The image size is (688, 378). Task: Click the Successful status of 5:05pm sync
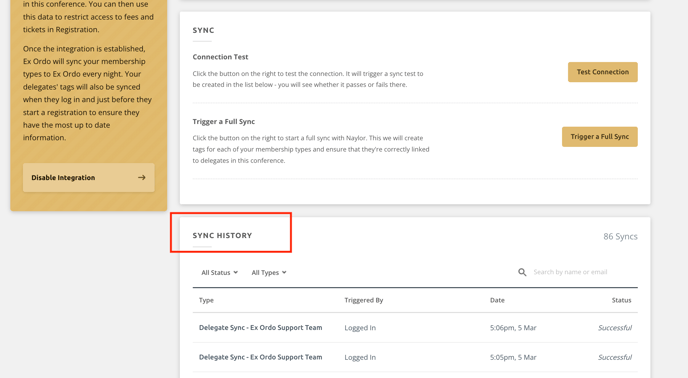615,357
